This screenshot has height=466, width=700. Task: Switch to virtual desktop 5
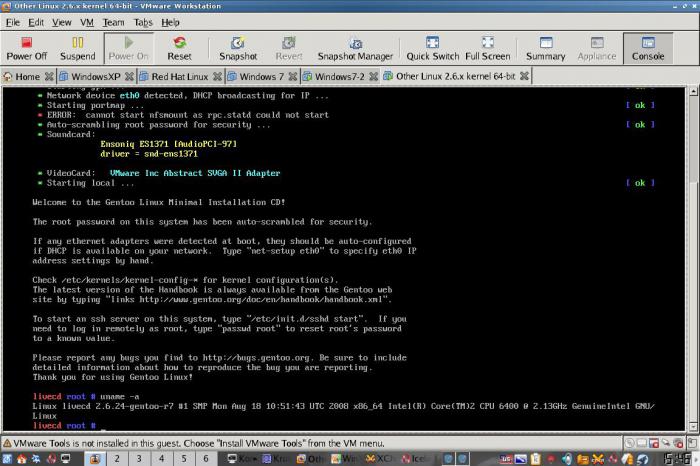click(x=184, y=459)
